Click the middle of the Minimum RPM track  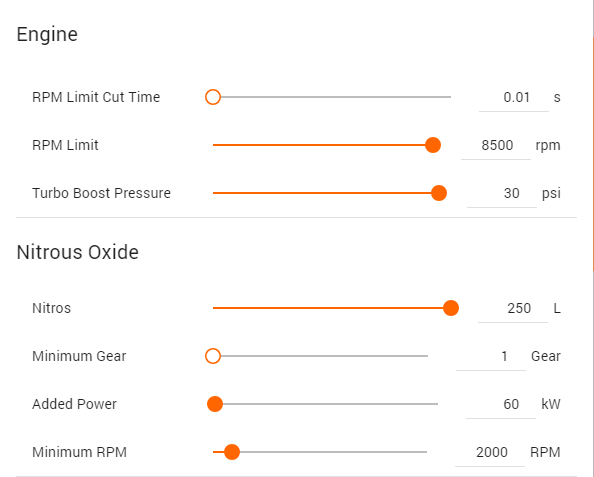(x=320, y=452)
